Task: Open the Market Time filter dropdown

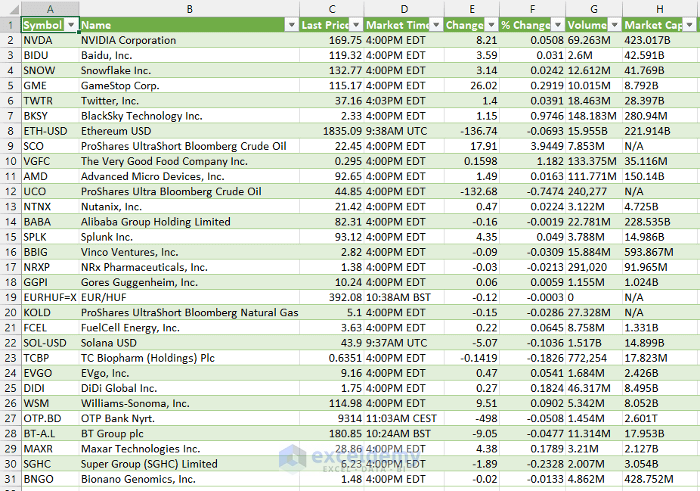Action: 437,25
